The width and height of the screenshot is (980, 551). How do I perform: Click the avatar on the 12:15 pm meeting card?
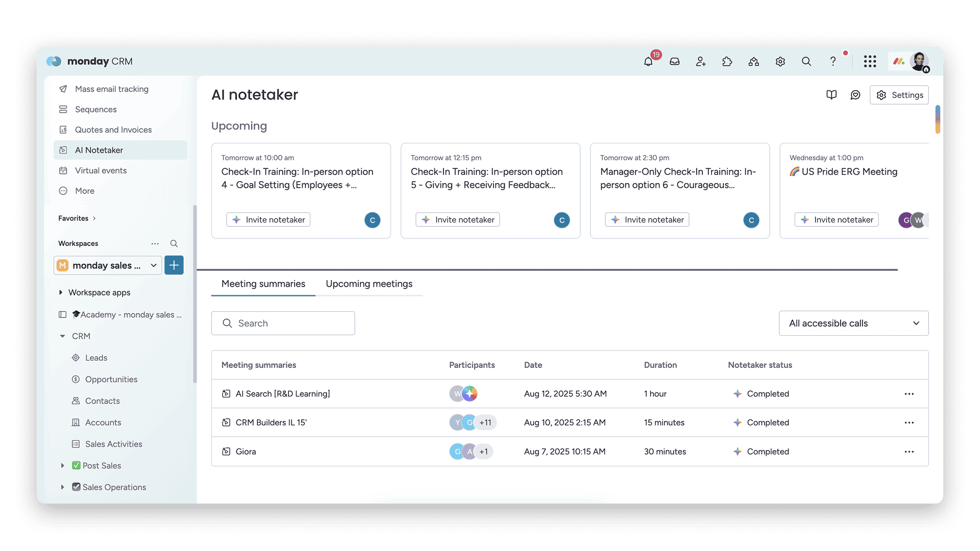tap(562, 220)
